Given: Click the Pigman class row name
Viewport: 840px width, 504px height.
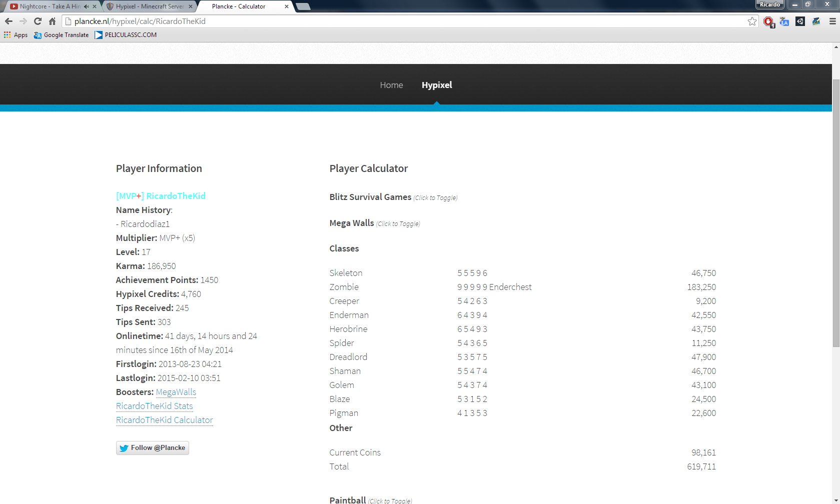Looking at the screenshot, I should point(344,413).
